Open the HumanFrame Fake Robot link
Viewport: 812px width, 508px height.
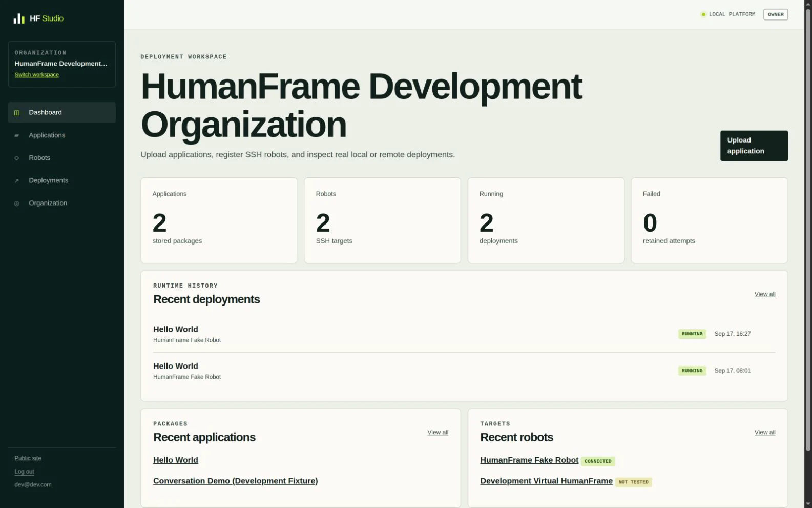529,460
